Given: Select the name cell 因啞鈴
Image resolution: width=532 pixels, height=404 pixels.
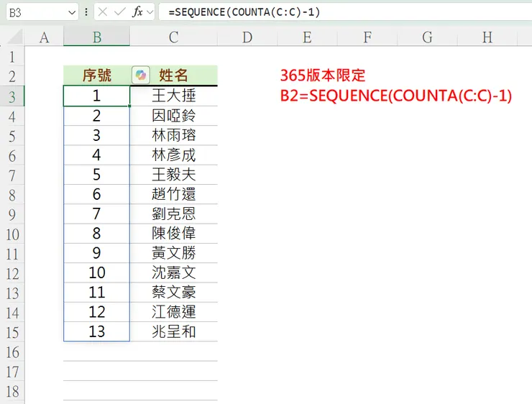Looking at the screenshot, I should pos(173,116).
